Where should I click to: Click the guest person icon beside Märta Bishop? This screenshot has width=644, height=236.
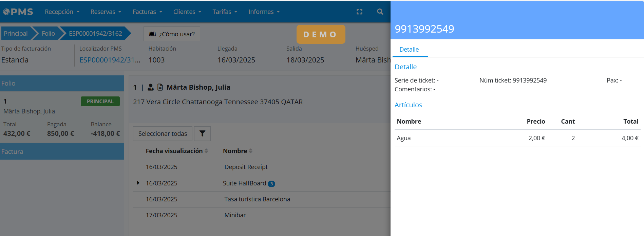pyautogui.click(x=151, y=87)
